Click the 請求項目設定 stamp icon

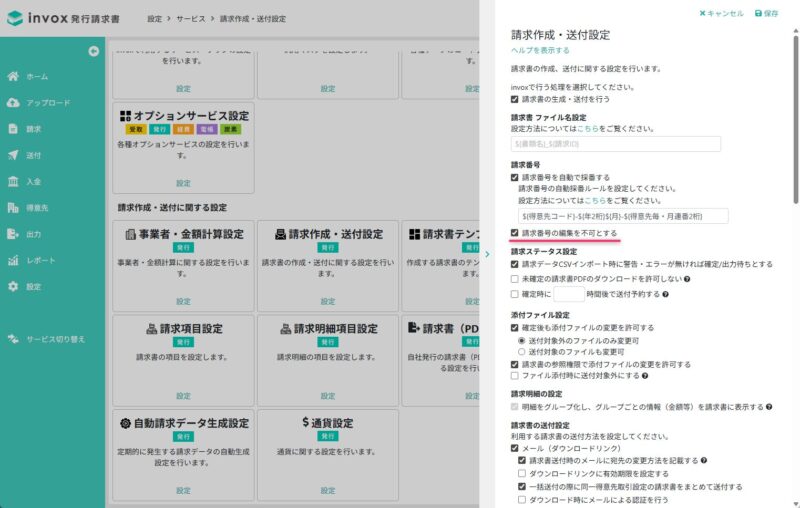152,329
